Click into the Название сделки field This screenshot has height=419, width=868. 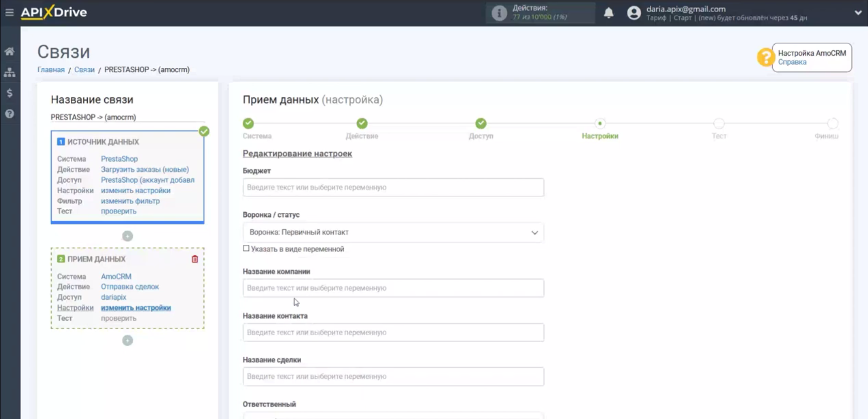point(393,376)
